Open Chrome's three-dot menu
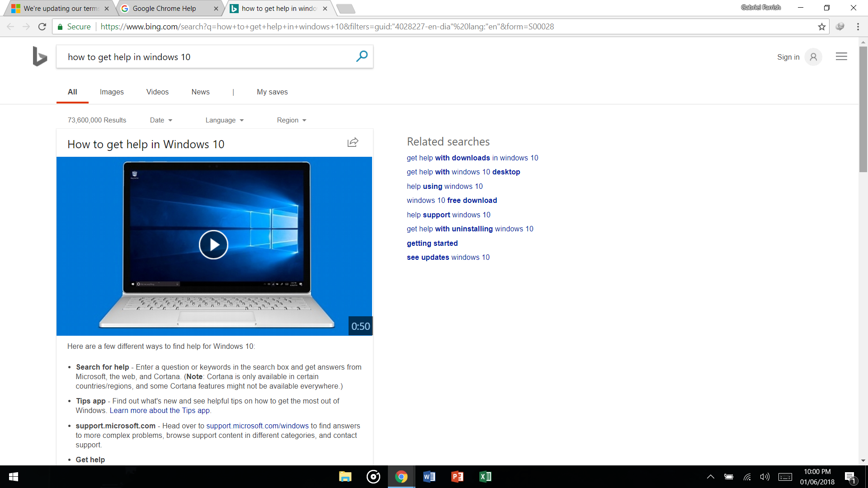868x488 pixels. click(858, 27)
